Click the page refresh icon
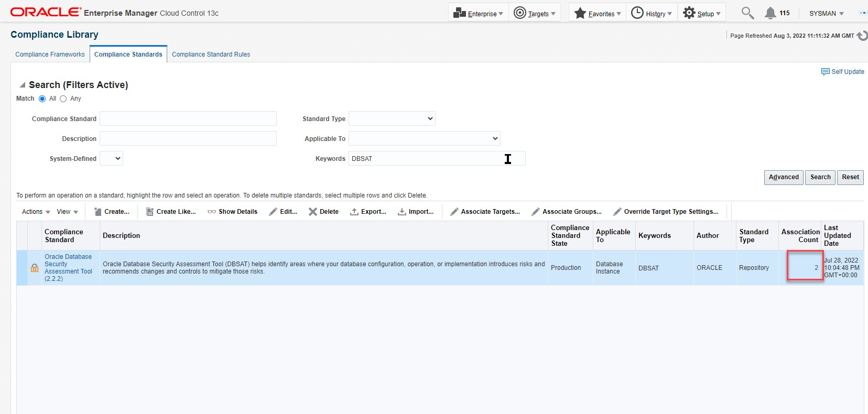This screenshot has width=868, height=414. (x=862, y=36)
